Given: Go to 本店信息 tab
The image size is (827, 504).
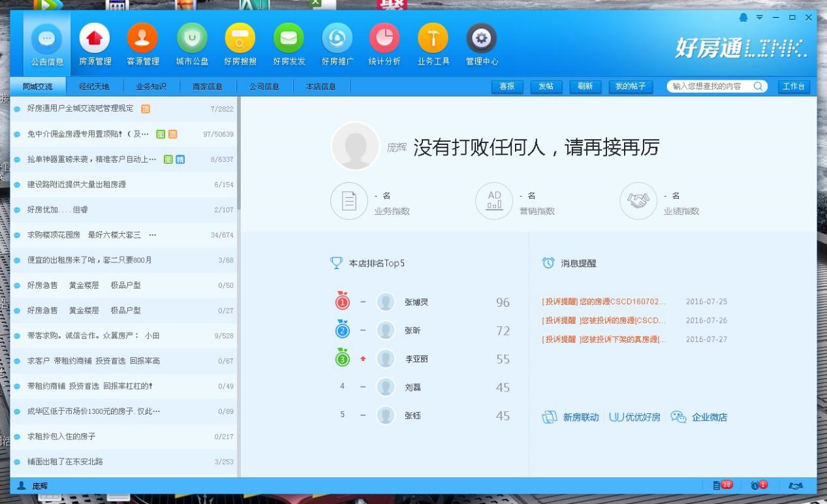Looking at the screenshot, I should [321, 86].
